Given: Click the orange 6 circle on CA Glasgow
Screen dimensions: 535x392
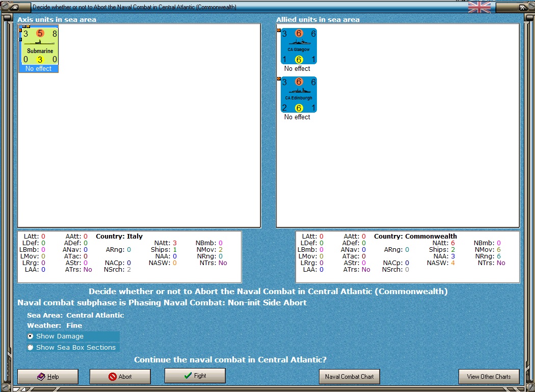Looking at the screenshot, I should pos(299,33).
